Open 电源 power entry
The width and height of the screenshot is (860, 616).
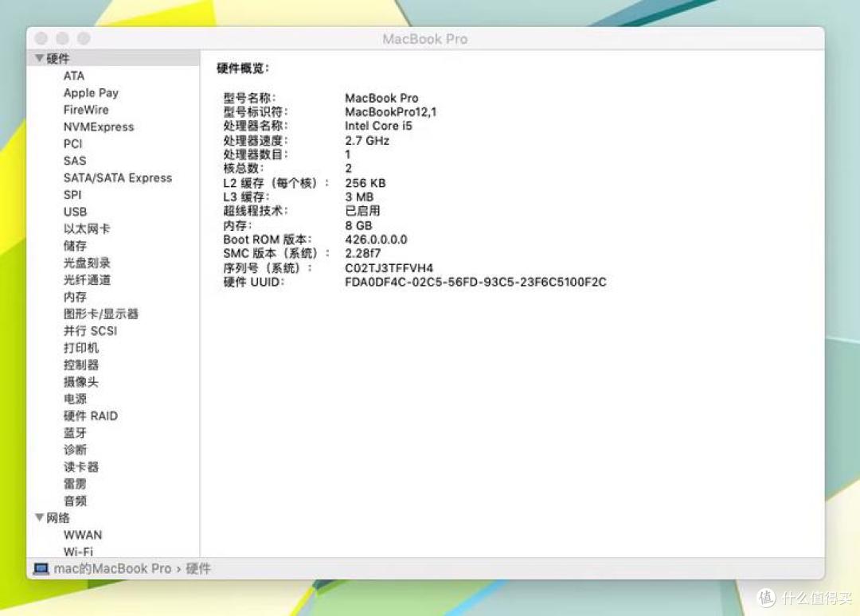75,399
